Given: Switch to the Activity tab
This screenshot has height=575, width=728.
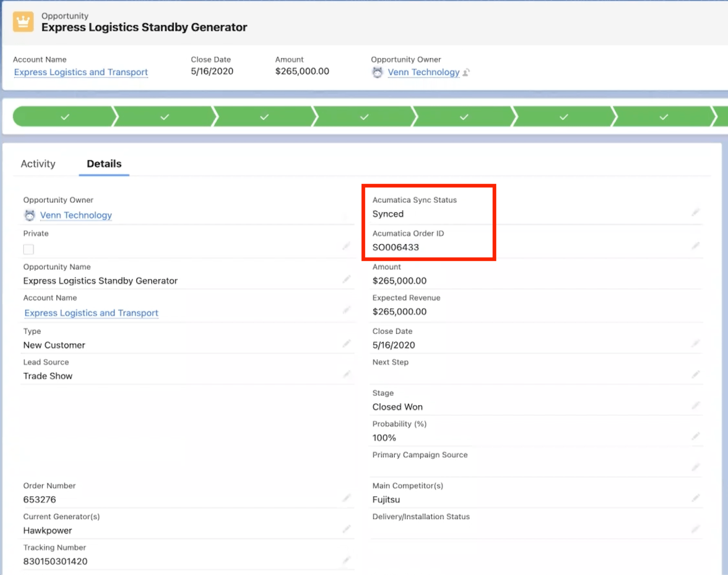Looking at the screenshot, I should coord(38,164).
